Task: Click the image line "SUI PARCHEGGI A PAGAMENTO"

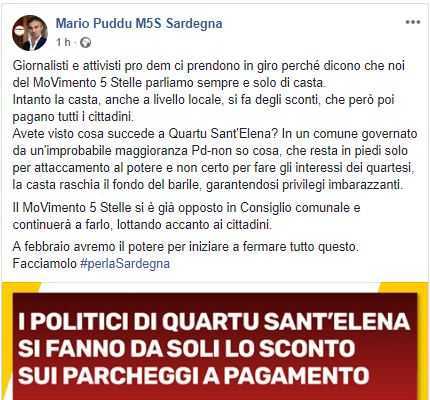Action: click(194, 375)
